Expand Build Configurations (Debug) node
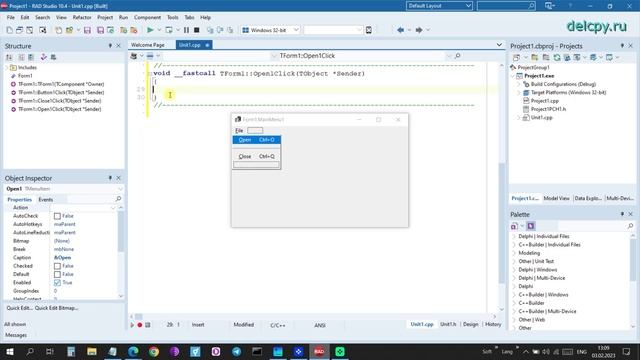The image size is (640, 360). [x=519, y=84]
